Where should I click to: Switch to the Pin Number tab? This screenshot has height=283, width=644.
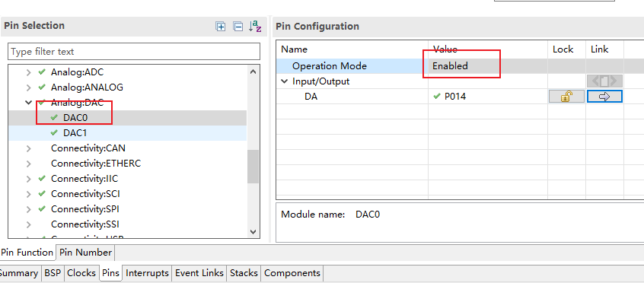(85, 253)
